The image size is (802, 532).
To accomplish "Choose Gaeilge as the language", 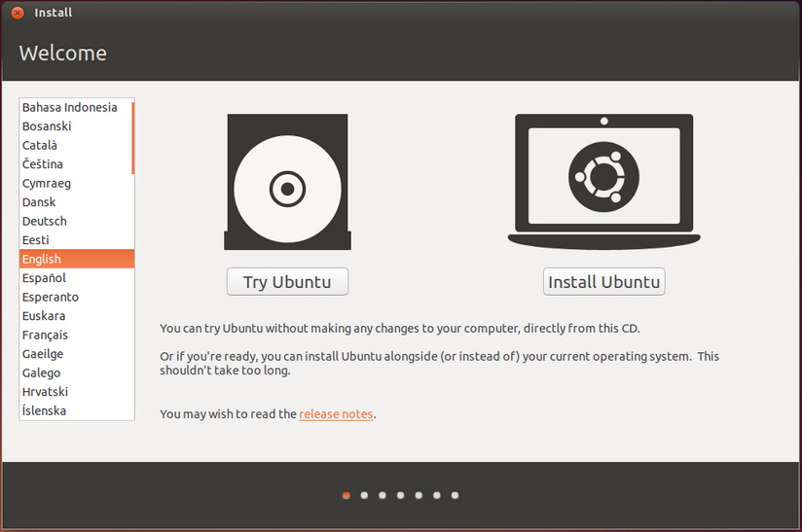I will tap(76, 354).
